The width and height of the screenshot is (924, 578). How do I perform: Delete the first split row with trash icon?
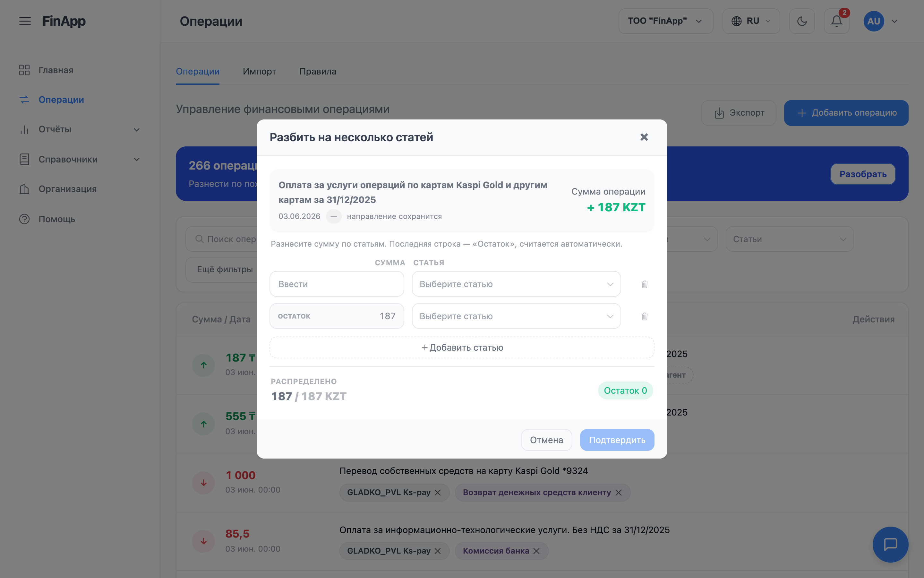click(645, 284)
